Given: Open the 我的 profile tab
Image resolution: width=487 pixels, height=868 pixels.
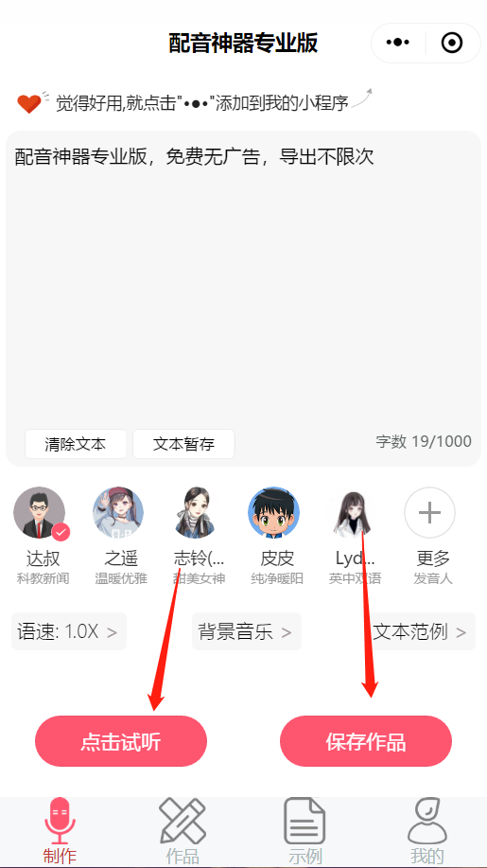Looking at the screenshot, I should (x=426, y=831).
